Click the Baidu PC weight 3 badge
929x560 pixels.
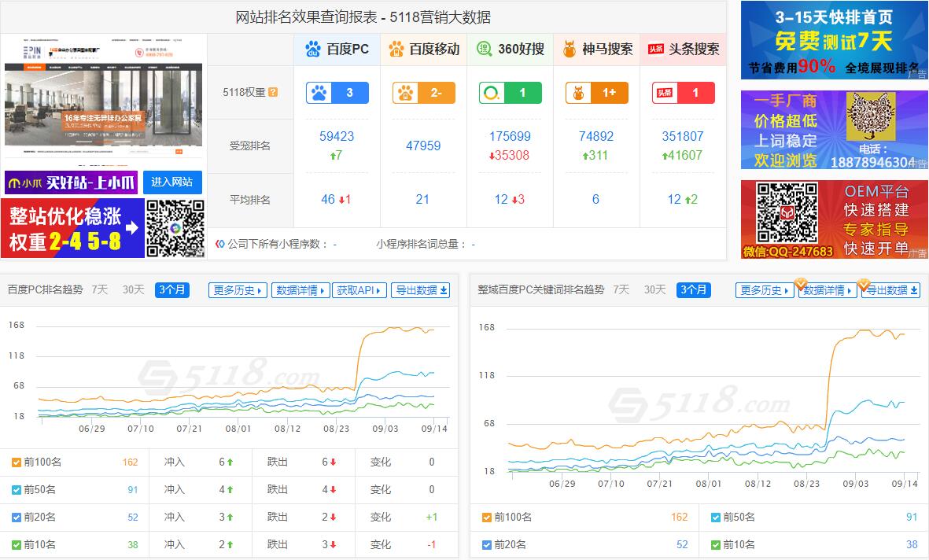337,93
